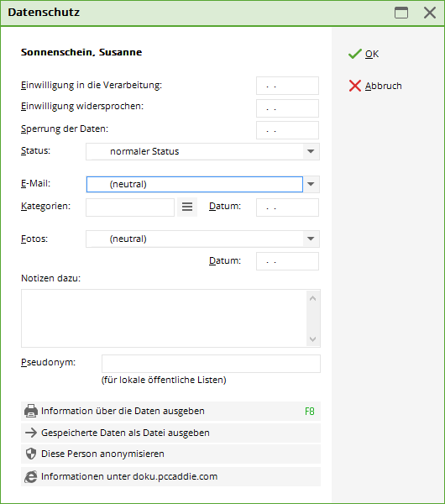This screenshot has height=504, width=445.
Task: Click the Notizen scrollbar down arrow
Action: tap(313, 339)
